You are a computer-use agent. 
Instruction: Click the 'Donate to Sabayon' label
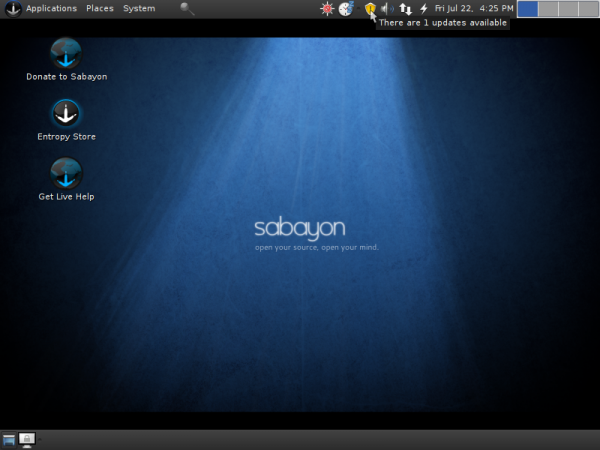67,77
